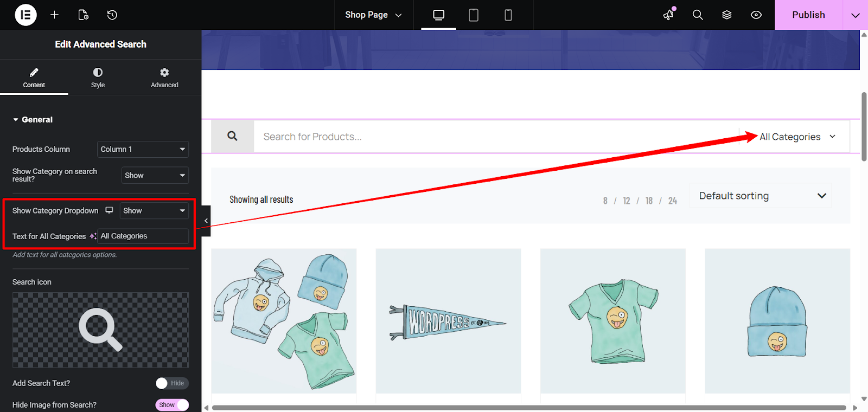Open the Finder search icon

(698, 15)
